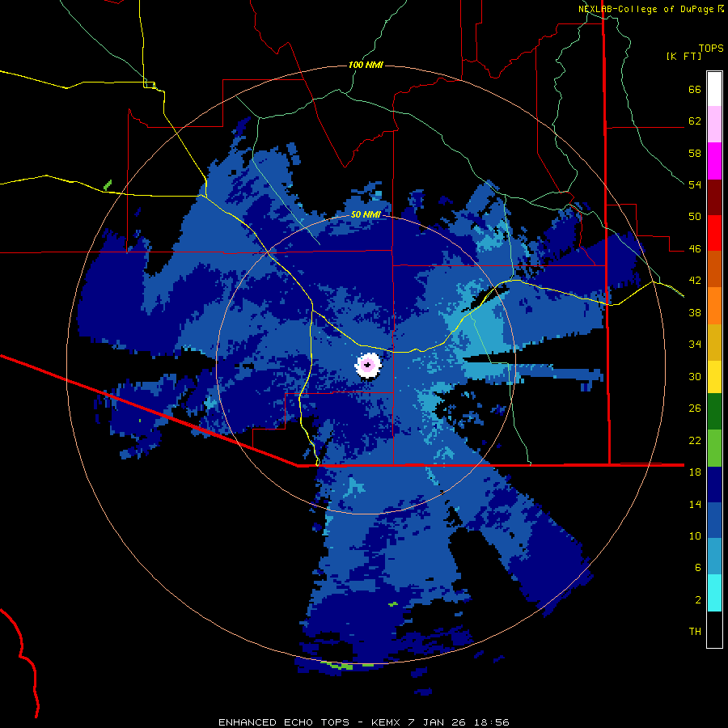
Task: Select the black TH legend swatch
Action: (714, 629)
